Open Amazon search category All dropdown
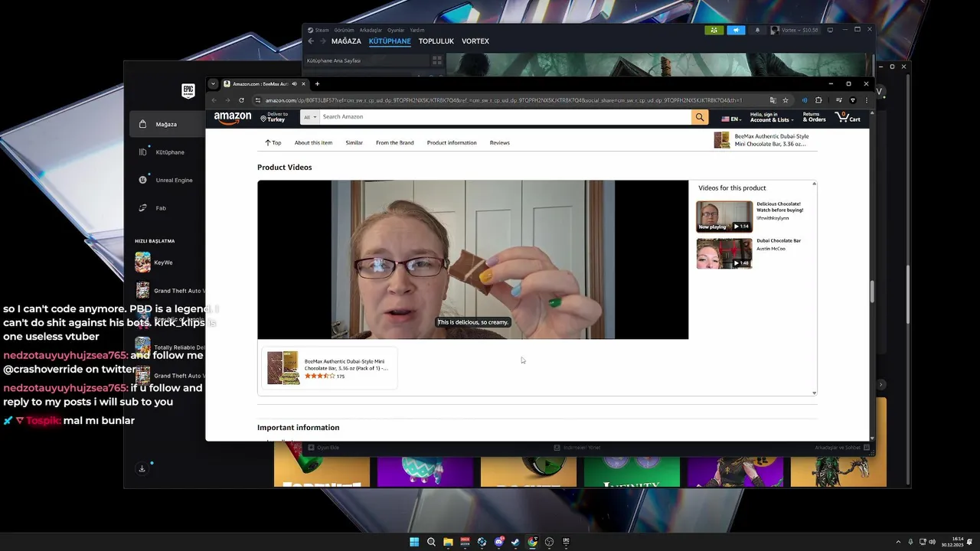This screenshot has height=551, width=980. (x=310, y=117)
